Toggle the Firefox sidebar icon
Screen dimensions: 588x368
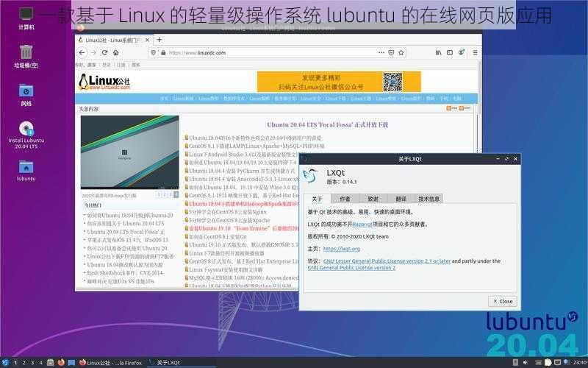450,52
